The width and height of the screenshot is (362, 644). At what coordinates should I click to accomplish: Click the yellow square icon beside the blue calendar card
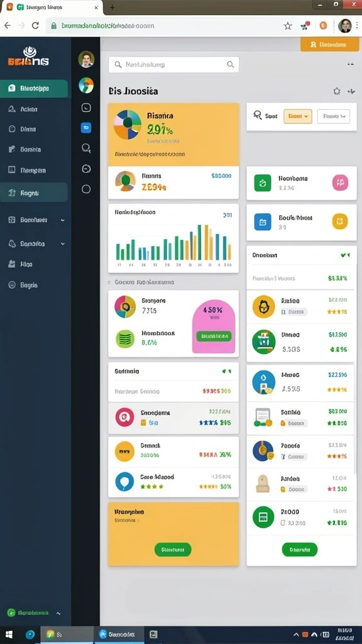coord(340,221)
